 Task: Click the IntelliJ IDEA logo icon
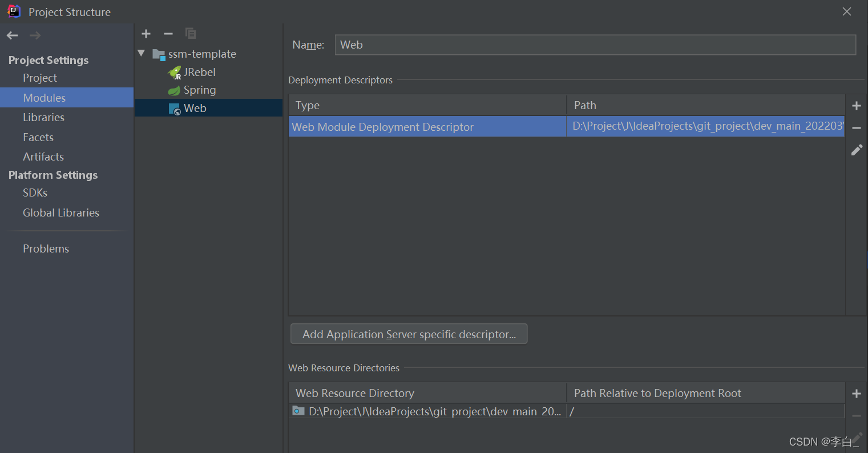[x=14, y=11]
